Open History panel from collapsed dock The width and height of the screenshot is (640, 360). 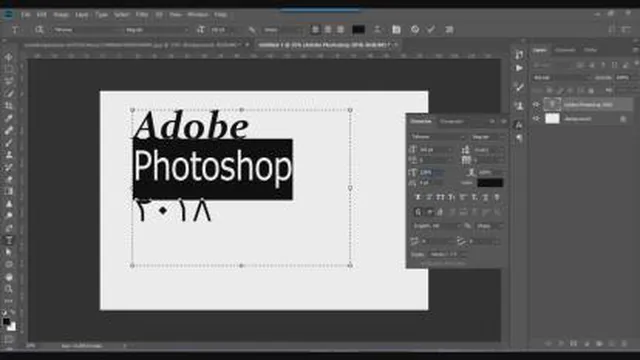[x=519, y=55]
